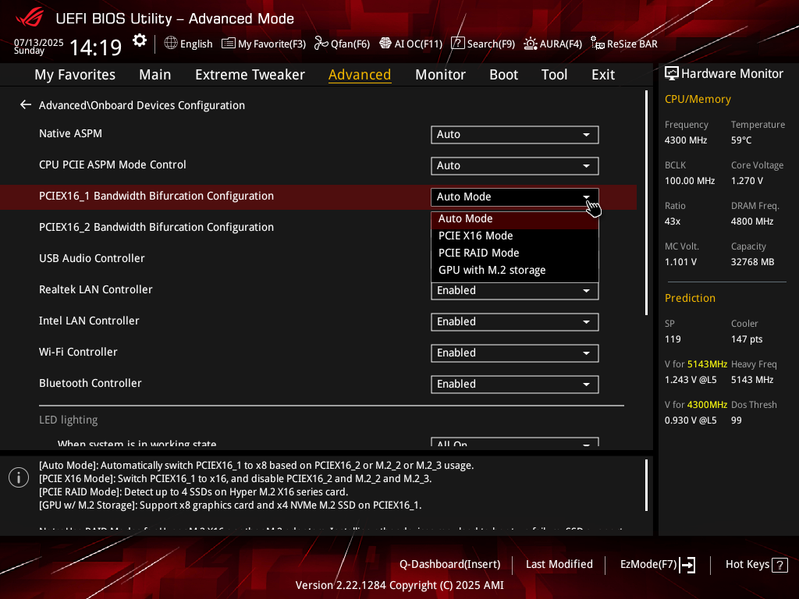Click the My Favorite(F3) label

point(272,44)
